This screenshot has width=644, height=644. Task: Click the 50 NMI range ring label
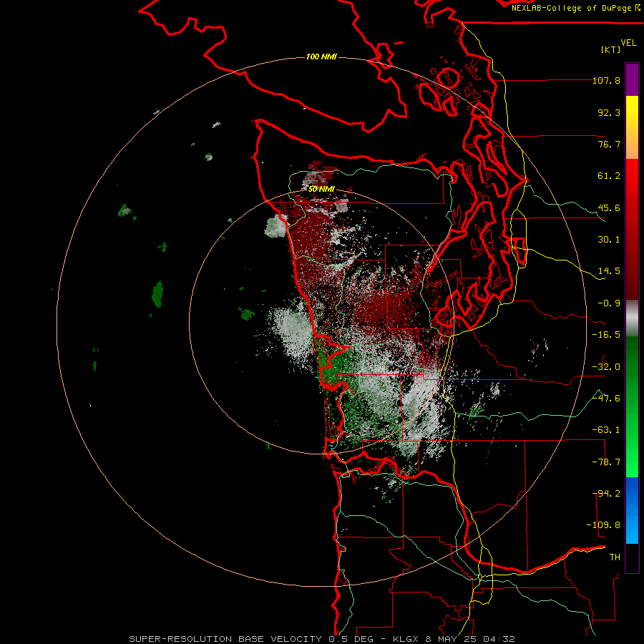point(321,189)
